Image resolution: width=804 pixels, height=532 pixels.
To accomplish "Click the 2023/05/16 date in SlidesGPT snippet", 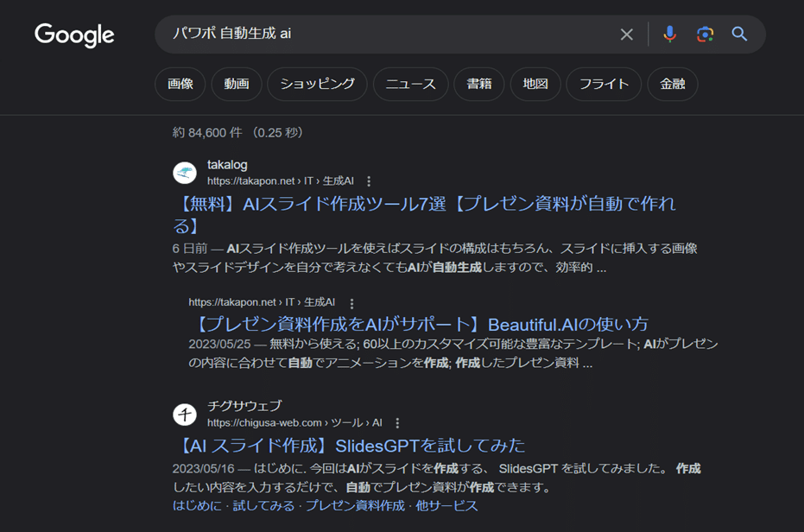I will (x=204, y=469).
